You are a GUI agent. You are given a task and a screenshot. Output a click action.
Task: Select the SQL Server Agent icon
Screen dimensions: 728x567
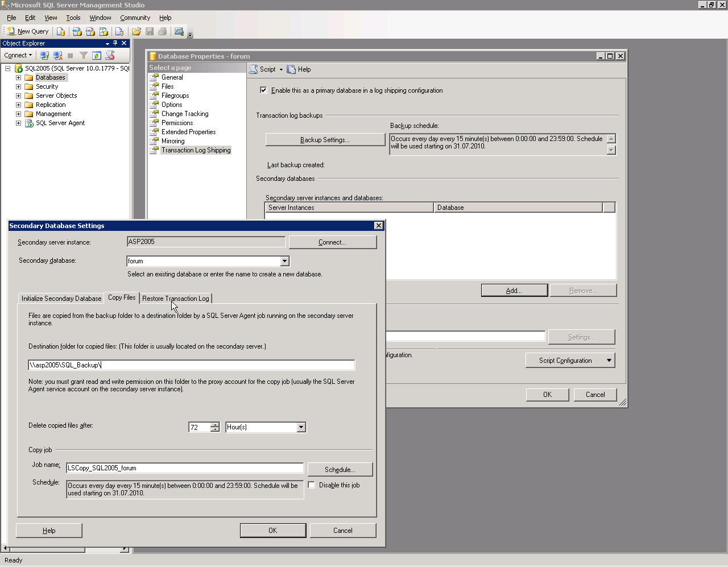click(29, 123)
